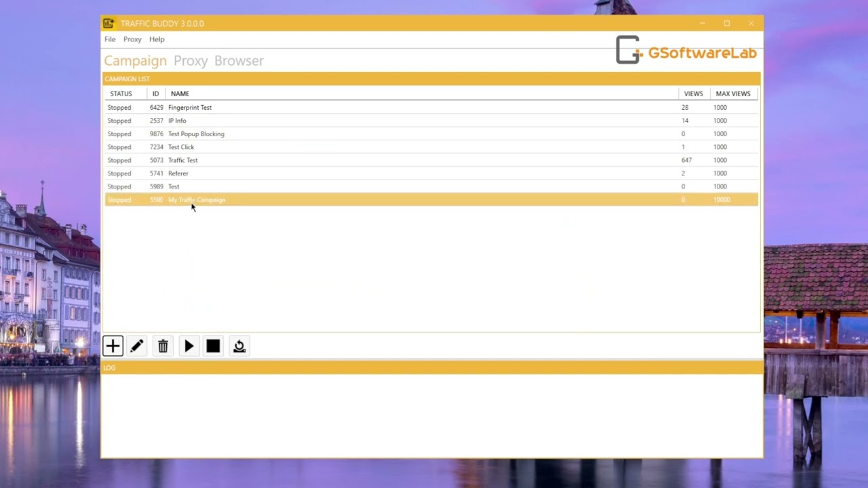Click ID 5073 cell
This screenshot has width=868, height=488.
pyautogui.click(x=157, y=161)
